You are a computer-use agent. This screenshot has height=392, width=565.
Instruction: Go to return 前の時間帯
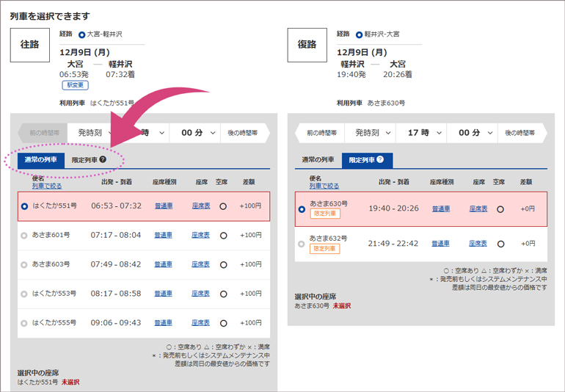320,133
